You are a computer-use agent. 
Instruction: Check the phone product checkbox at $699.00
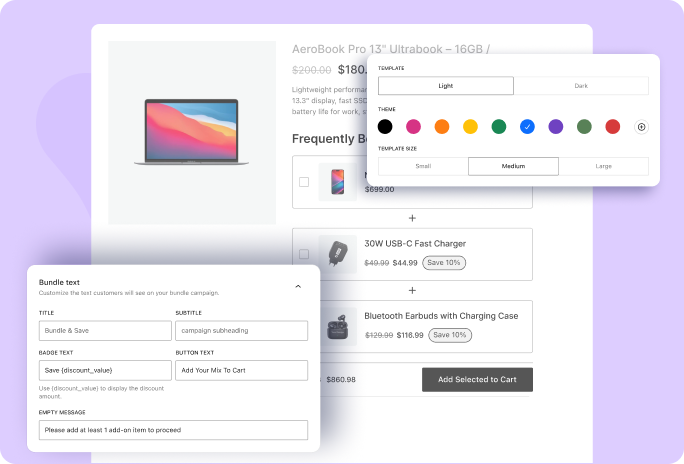[x=304, y=182]
